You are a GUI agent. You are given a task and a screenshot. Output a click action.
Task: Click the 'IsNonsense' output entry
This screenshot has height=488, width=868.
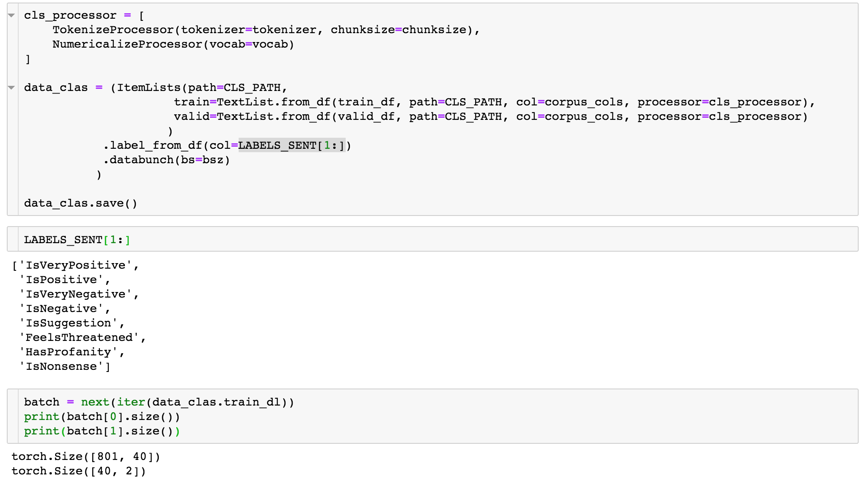62,366
